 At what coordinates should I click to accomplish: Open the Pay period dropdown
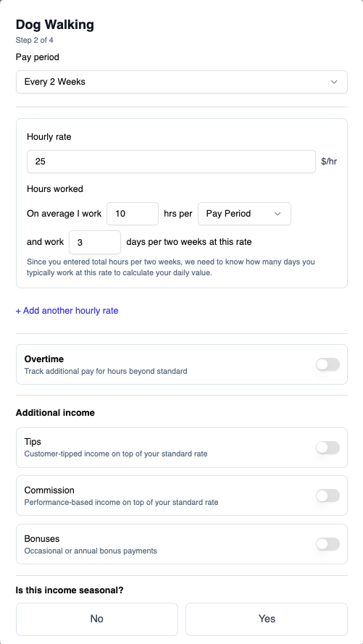tap(181, 82)
